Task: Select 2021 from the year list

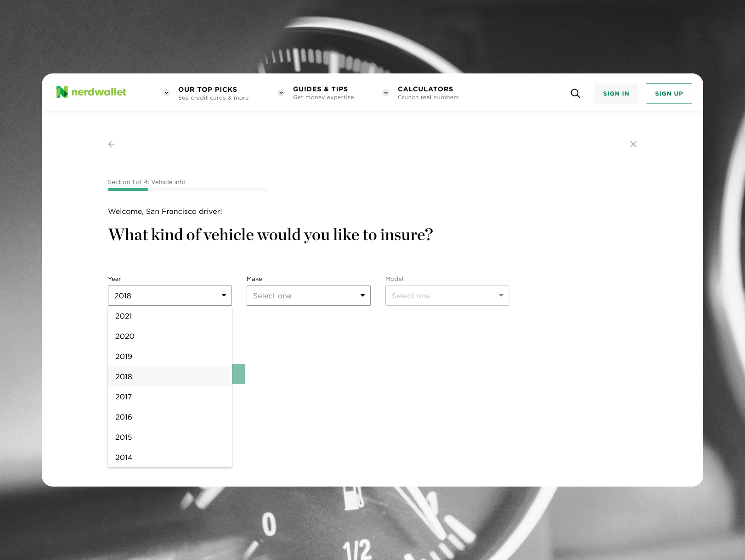Action: tap(170, 316)
